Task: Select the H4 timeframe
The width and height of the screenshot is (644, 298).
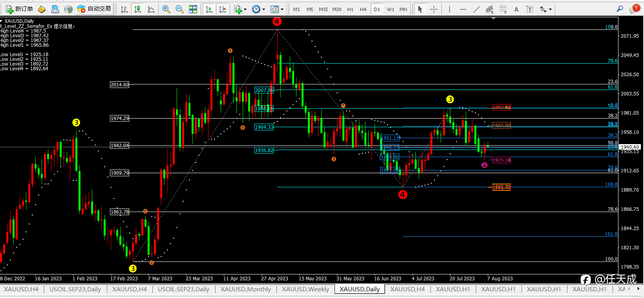Action: point(363,9)
